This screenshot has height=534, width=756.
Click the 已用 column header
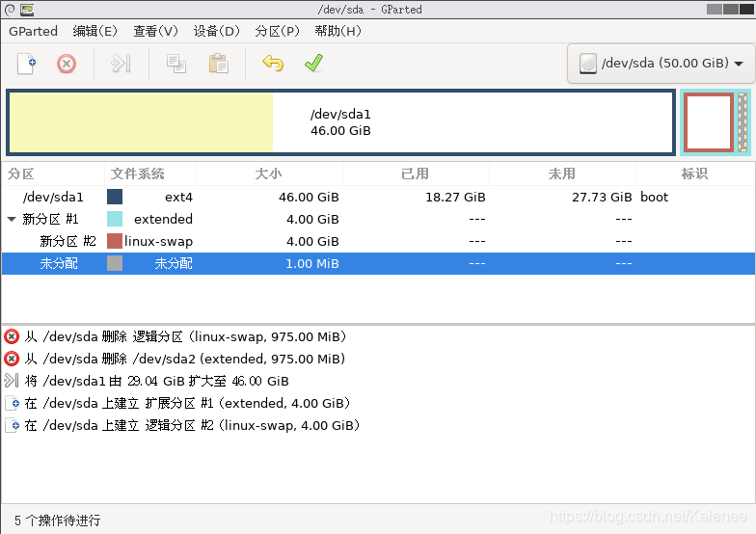click(417, 174)
